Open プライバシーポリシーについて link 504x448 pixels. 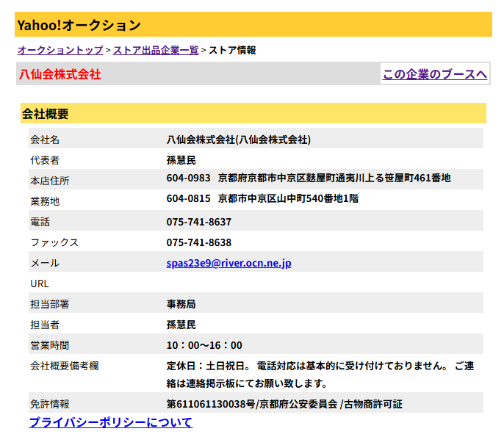click(110, 422)
